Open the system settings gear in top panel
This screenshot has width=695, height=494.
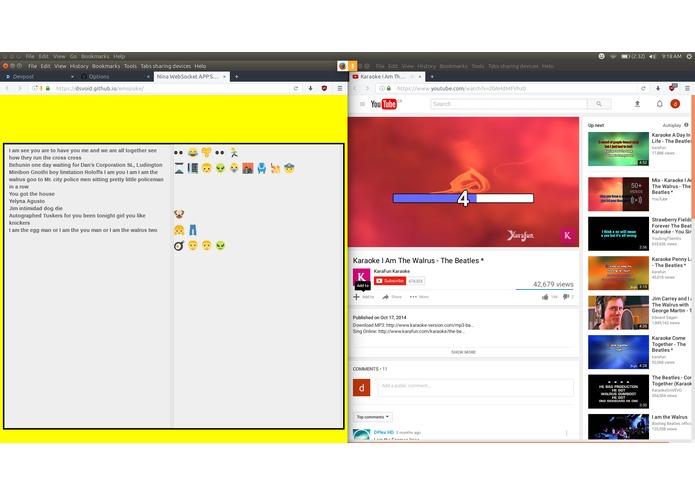click(x=689, y=56)
